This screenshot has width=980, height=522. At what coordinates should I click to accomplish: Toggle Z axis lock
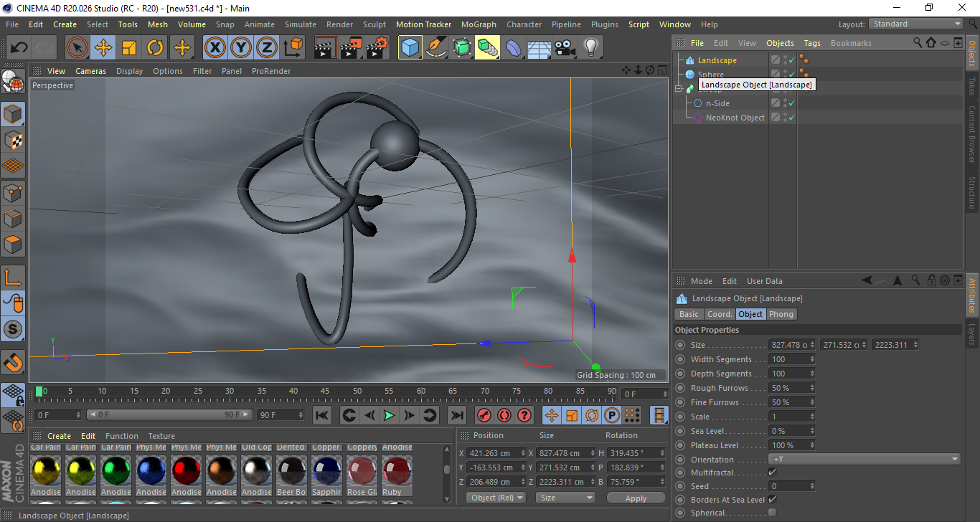tap(267, 48)
